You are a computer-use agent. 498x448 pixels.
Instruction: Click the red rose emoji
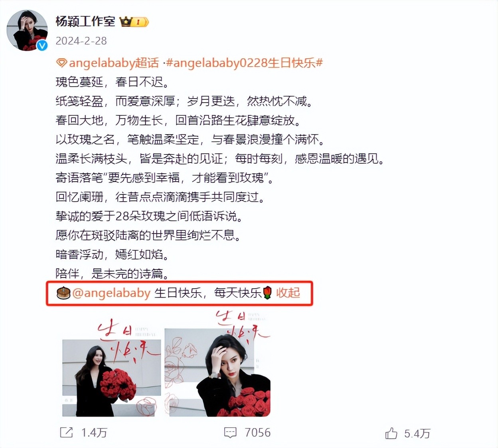coord(267,293)
